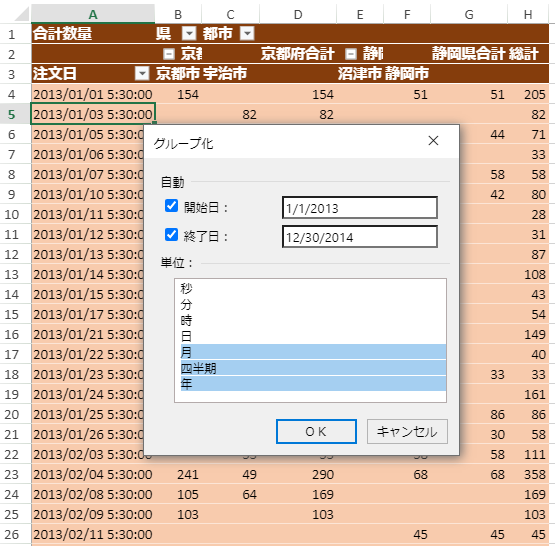
Task: Click the キャンセル button
Action: [x=407, y=431]
